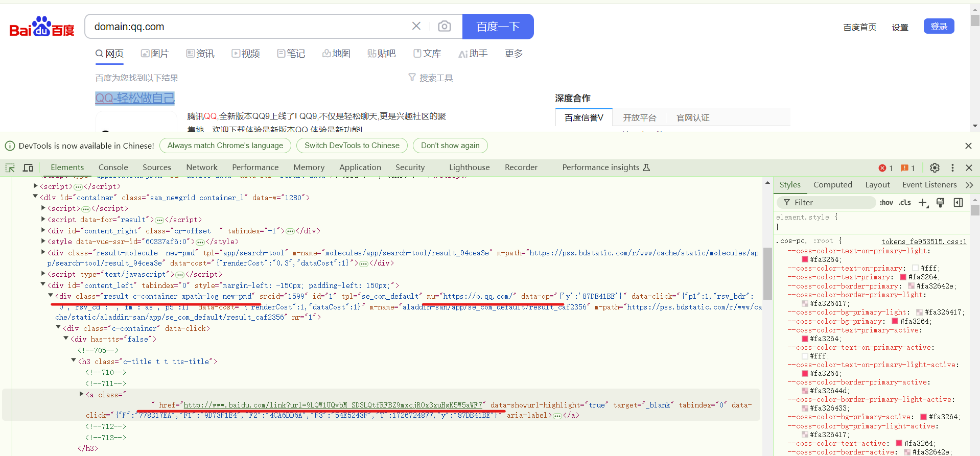Viewport: 980px width, 456px height.
Task: Click the Don't show again button
Action: click(x=450, y=146)
